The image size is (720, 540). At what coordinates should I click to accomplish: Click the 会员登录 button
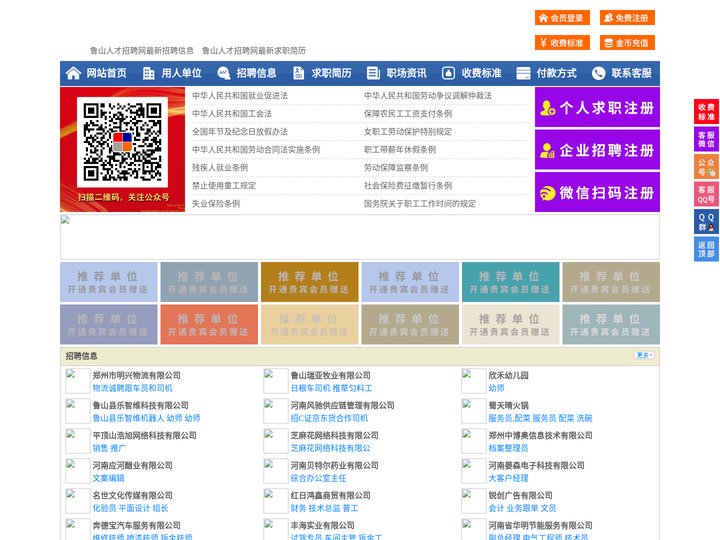(x=562, y=18)
